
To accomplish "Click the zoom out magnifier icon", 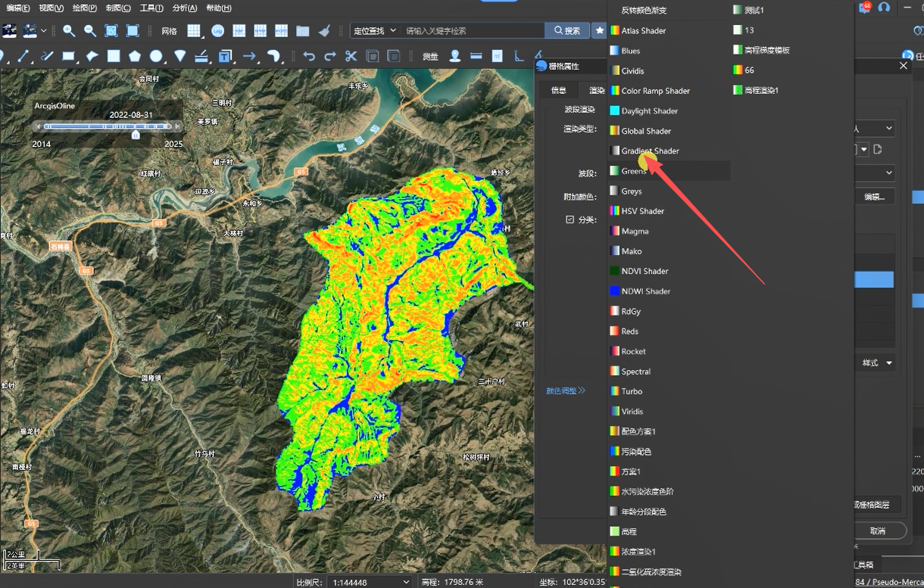I will (x=90, y=31).
